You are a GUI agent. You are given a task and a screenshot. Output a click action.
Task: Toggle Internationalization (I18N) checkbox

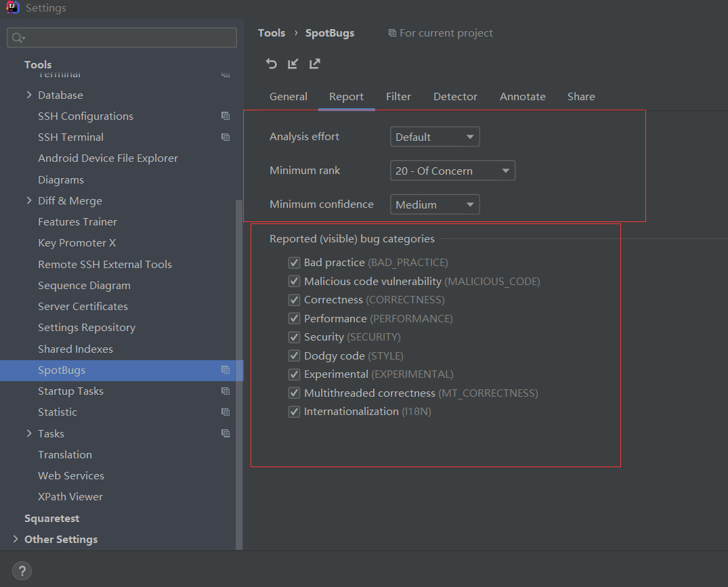(294, 412)
